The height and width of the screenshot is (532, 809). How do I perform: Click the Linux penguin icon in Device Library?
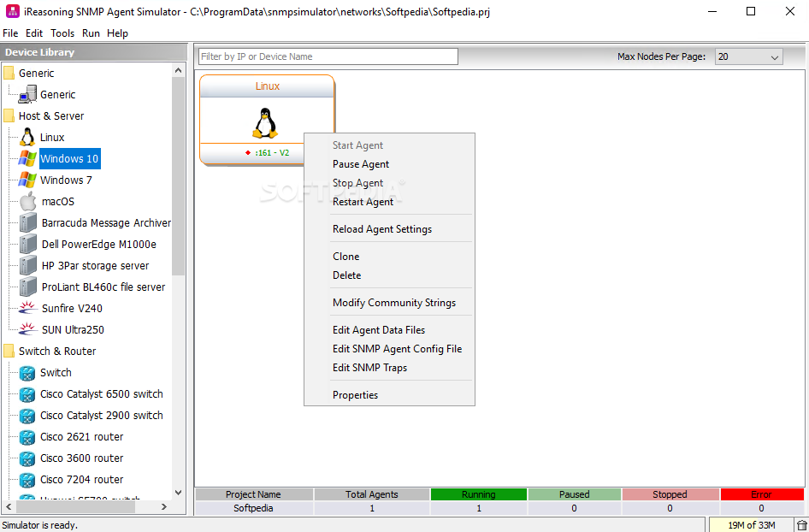[27, 137]
